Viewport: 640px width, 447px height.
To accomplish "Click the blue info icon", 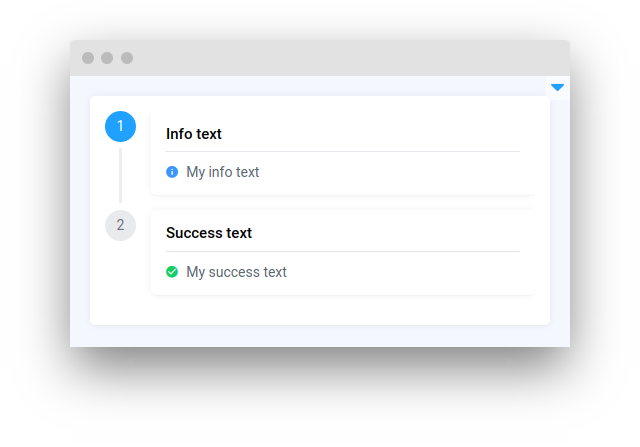I will 172,172.
